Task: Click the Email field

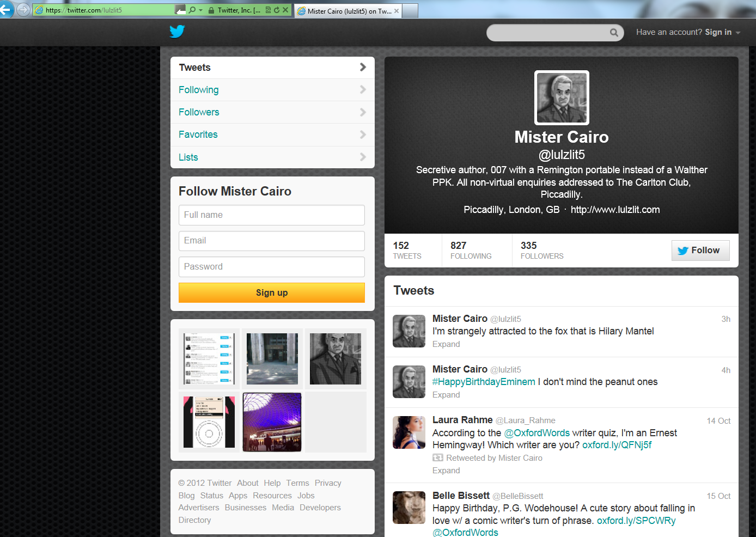Action: (272, 241)
